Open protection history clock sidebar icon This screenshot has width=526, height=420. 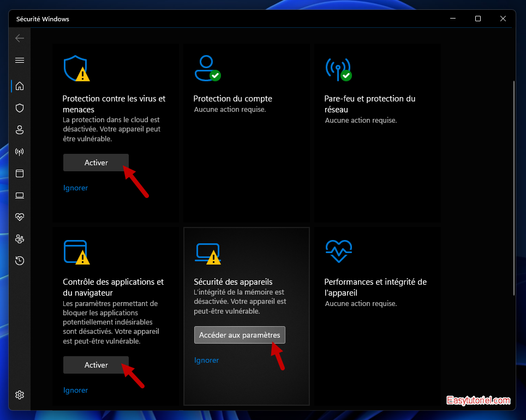click(20, 261)
